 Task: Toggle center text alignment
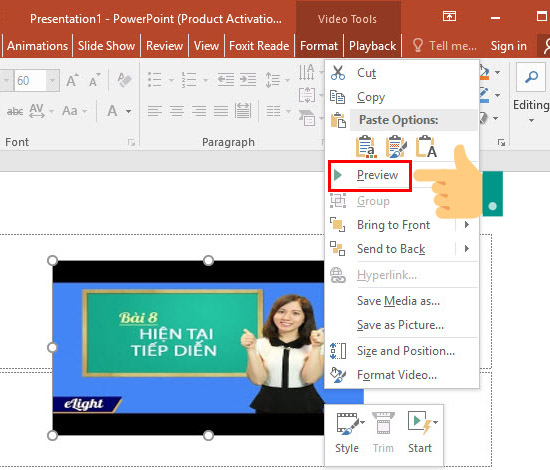(x=177, y=111)
